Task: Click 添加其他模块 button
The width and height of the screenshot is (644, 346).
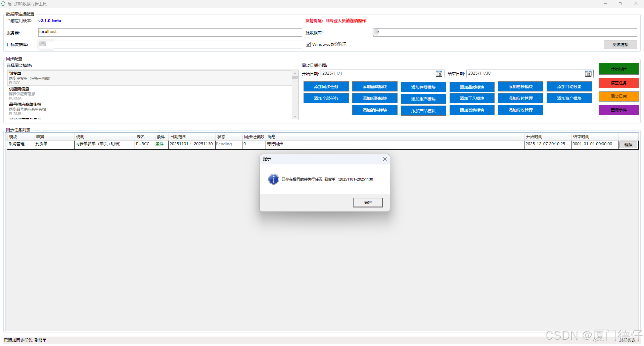Action: (472, 110)
